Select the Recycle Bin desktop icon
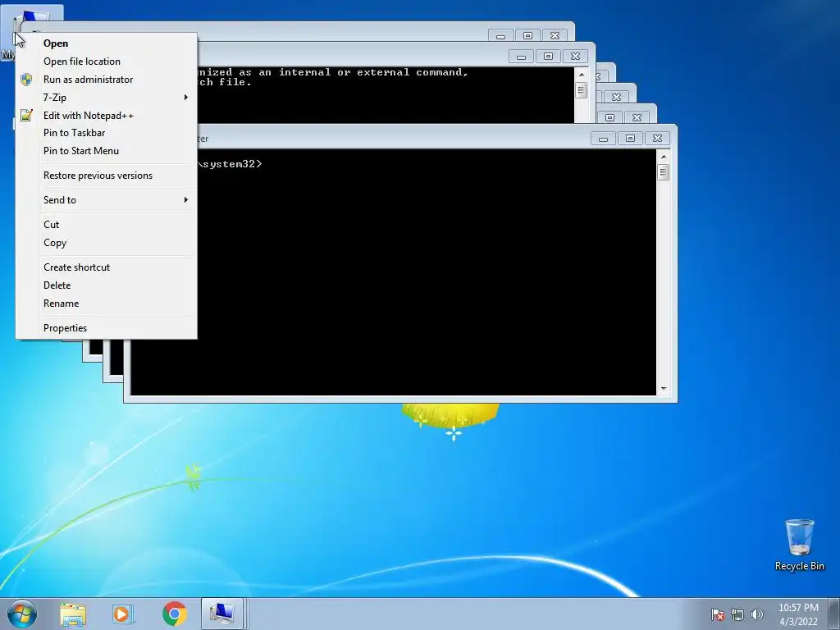Image resolution: width=840 pixels, height=630 pixels. (799, 545)
